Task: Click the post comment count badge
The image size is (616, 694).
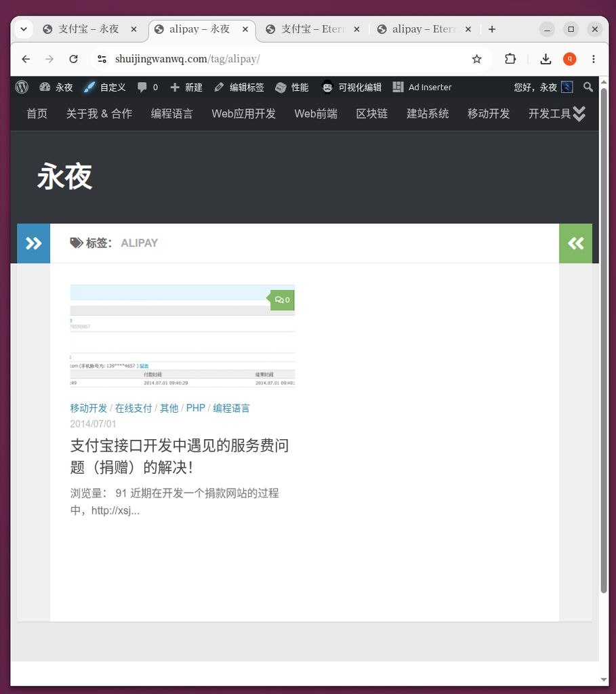Action: (x=282, y=300)
